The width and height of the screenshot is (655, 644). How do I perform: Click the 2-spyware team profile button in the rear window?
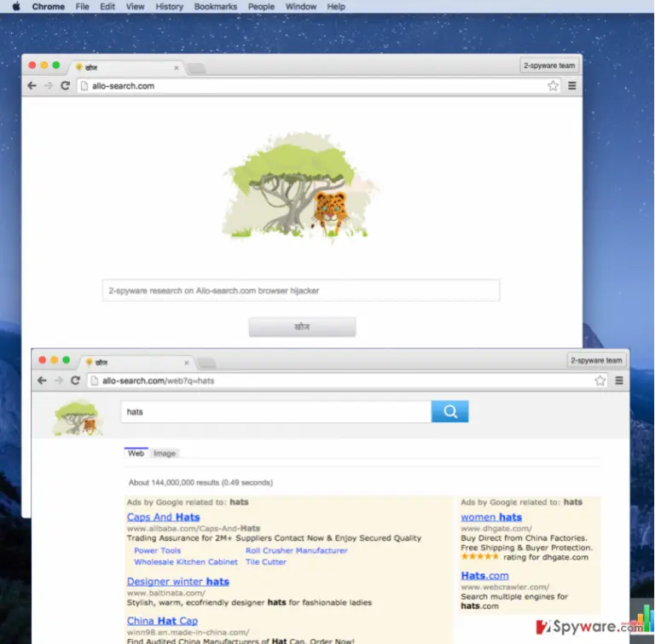(549, 66)
